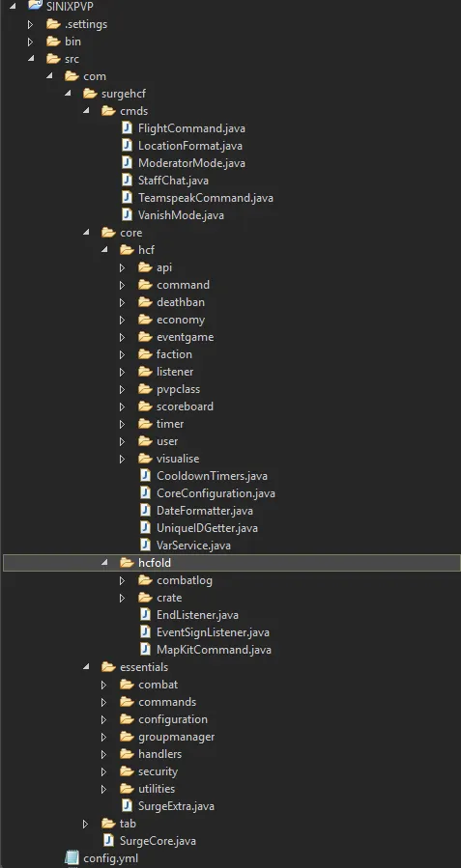
Task: Select the groupmanager folder label
Action: click(x=176, y=737)
